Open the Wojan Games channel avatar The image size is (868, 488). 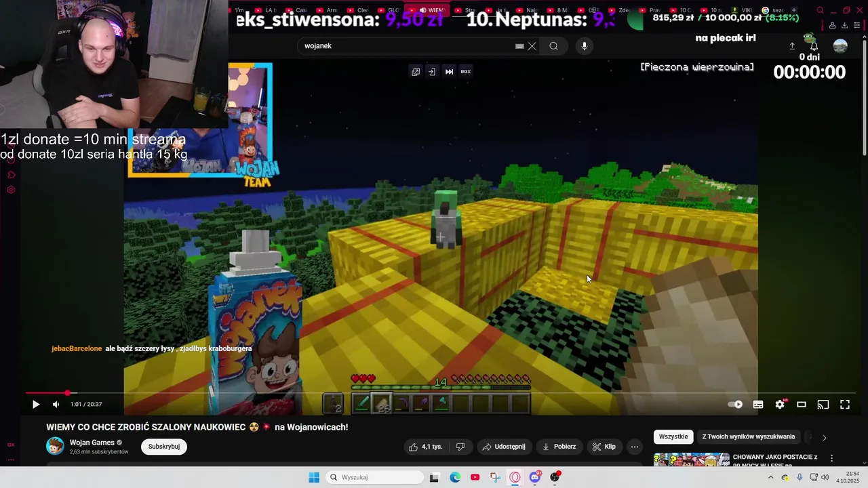[55, 446]
